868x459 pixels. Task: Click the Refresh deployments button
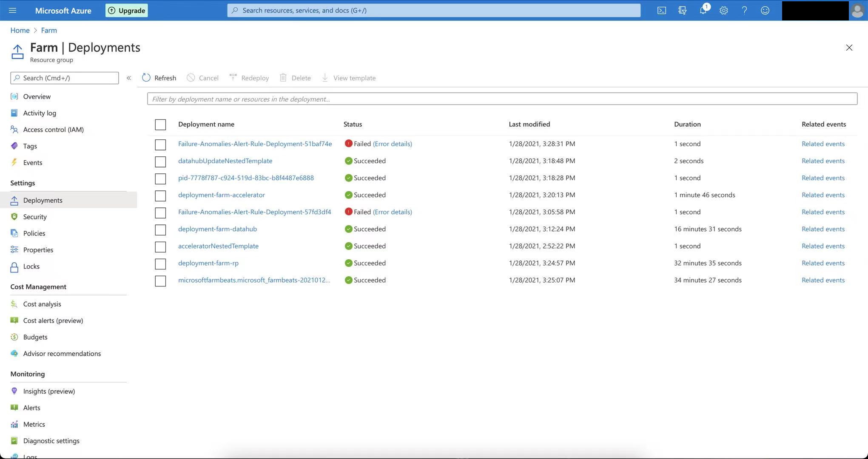tap(159, 78)
